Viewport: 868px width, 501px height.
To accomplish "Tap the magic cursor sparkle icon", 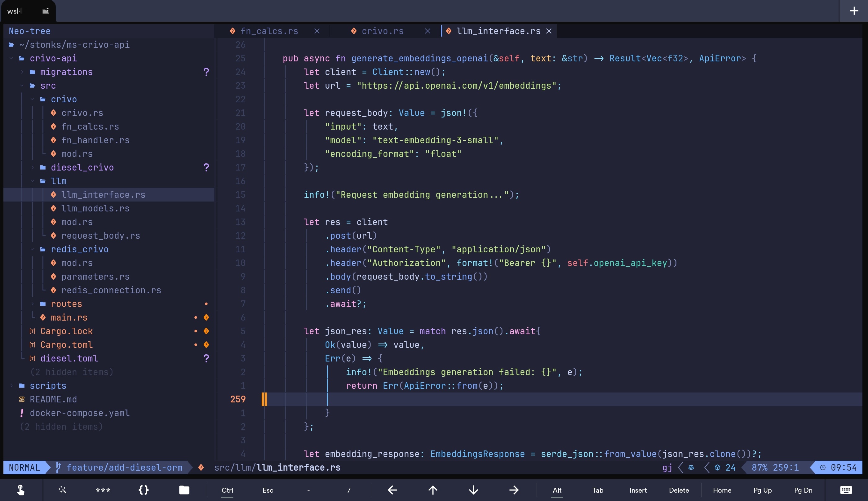I will click(x=62, y=490).
